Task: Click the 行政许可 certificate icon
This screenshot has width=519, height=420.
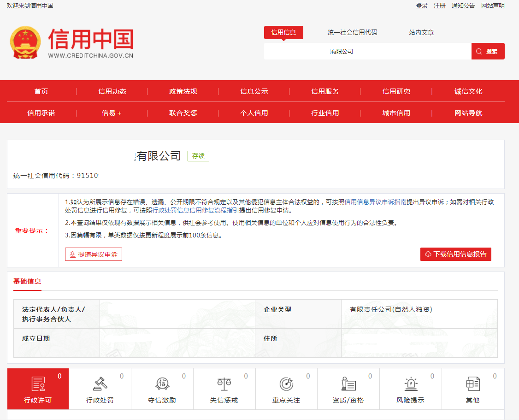Action: 38,384
